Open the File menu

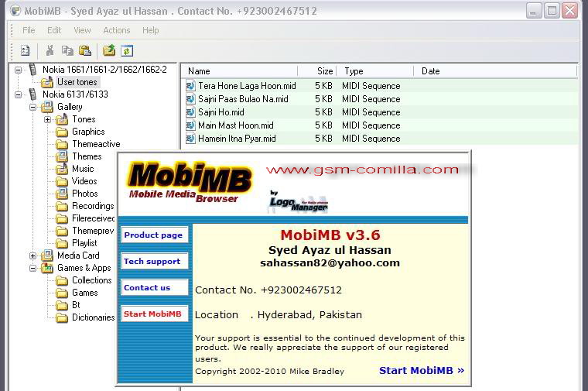coord(29,30)
